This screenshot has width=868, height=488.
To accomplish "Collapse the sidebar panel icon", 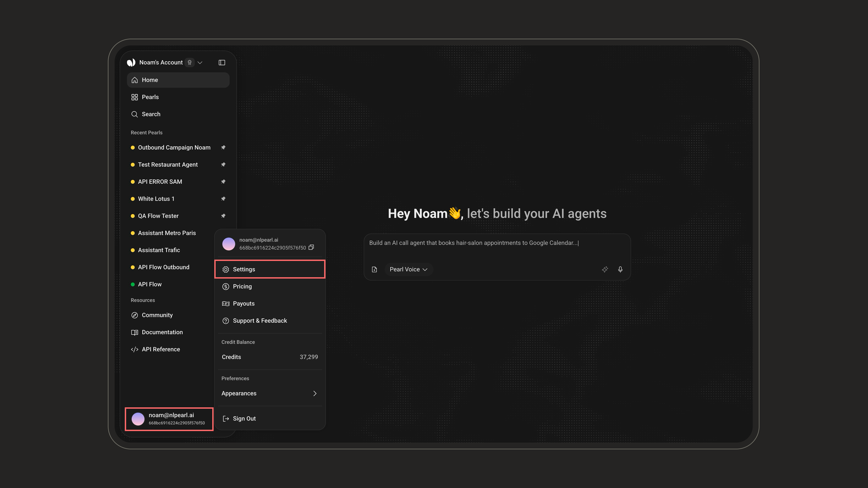I will [222, 63].
